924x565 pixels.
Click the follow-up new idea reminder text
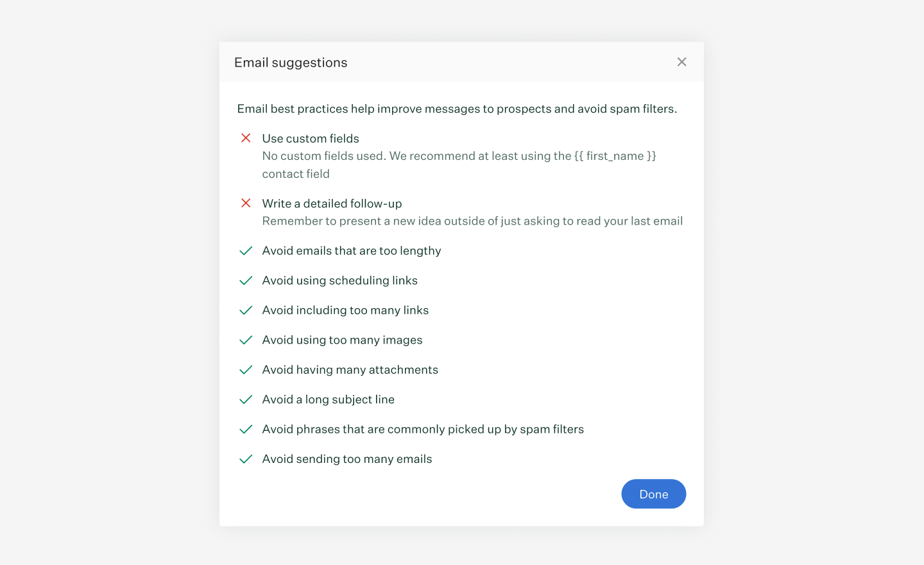(472, 221)
